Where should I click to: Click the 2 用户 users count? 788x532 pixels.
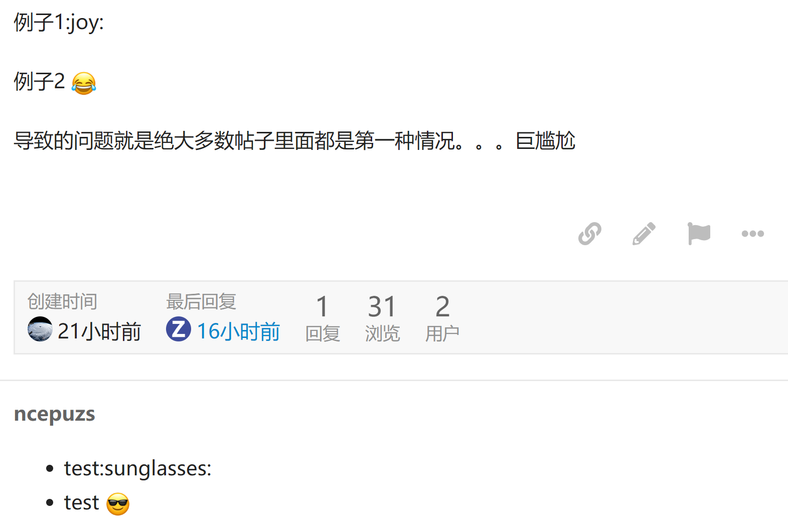tap(442, 318)
